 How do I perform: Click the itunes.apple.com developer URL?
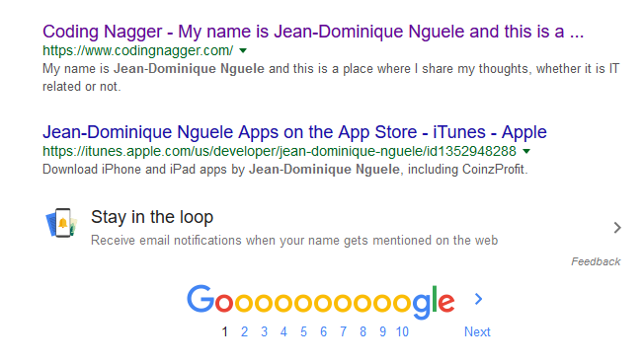(280, 151)
